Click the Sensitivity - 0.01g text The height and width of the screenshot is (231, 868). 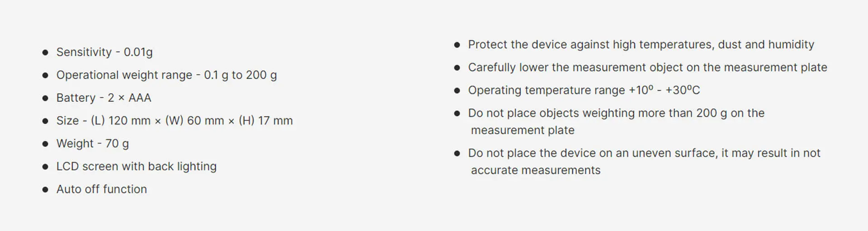(x=104, y=52)
